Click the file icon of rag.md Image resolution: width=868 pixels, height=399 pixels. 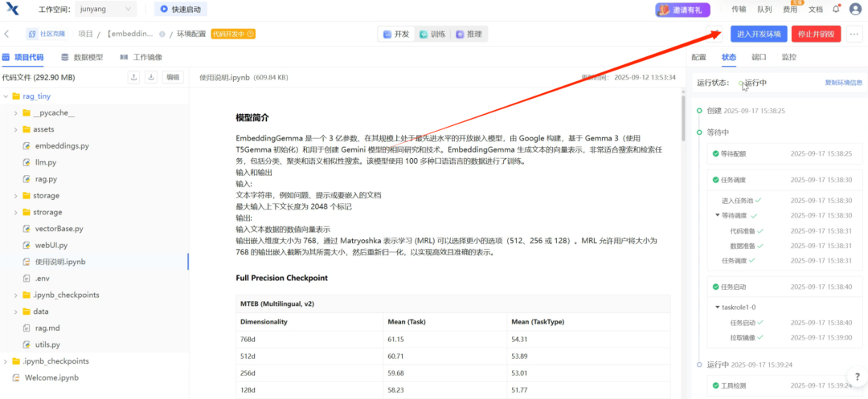pos(26,328)
